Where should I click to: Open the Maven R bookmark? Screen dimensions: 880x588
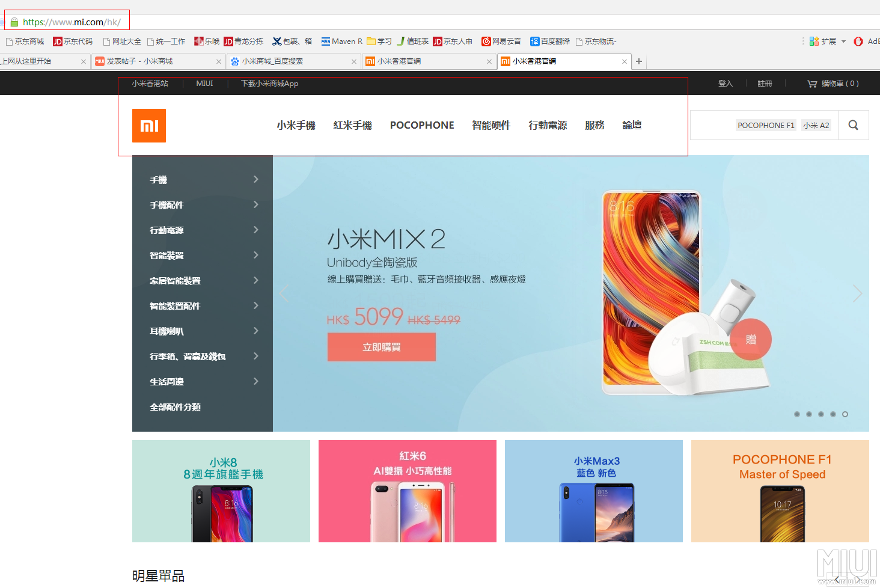pos(341,41)
